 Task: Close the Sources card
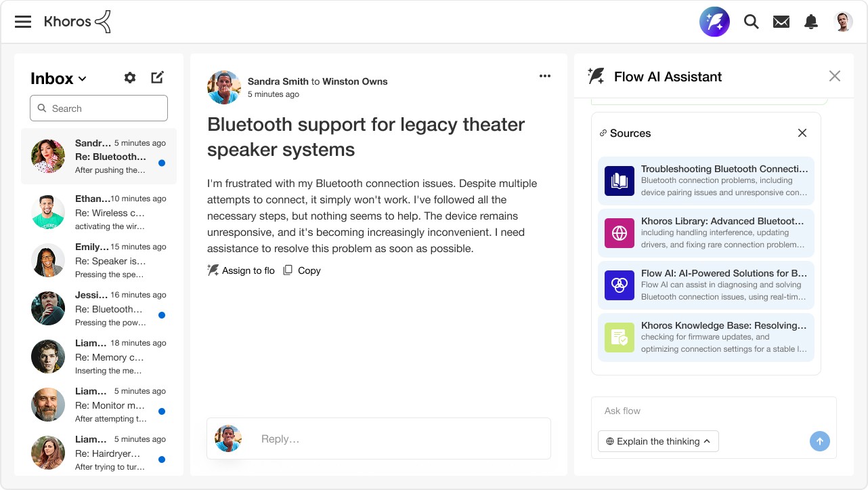coord(802,133)
